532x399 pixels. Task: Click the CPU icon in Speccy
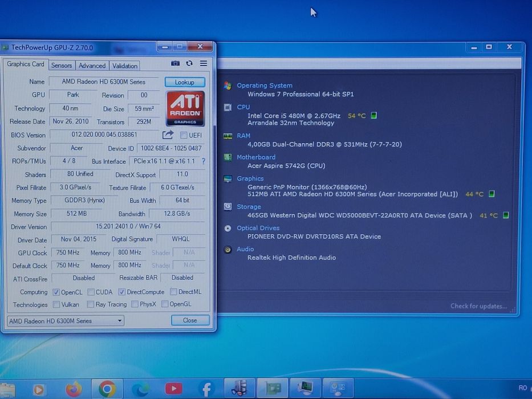228,107
